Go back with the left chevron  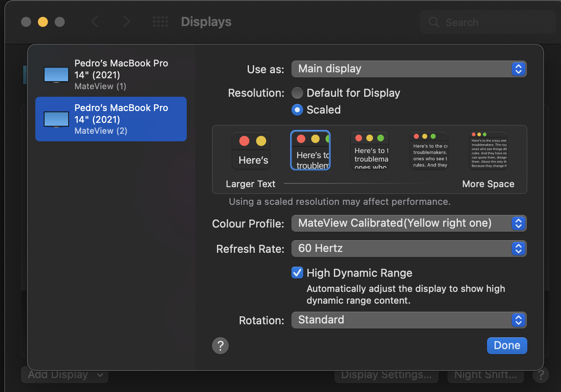point(95,22)
